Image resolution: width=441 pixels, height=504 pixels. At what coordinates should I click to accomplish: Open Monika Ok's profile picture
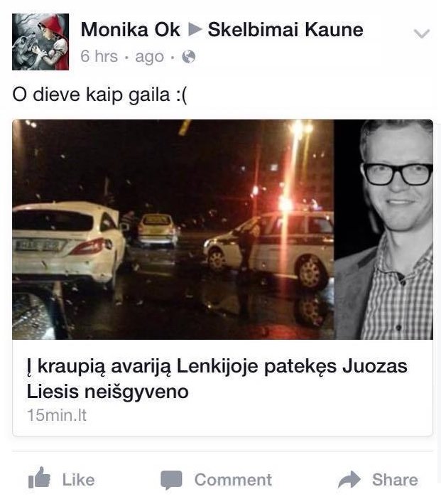(40, 42)
